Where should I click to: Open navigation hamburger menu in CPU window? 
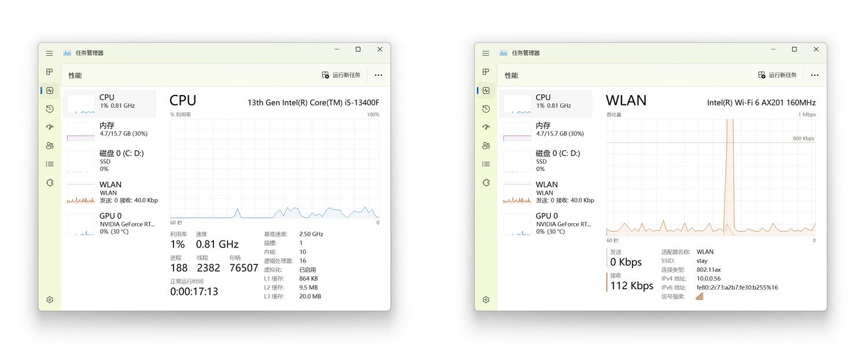(50, 53)
